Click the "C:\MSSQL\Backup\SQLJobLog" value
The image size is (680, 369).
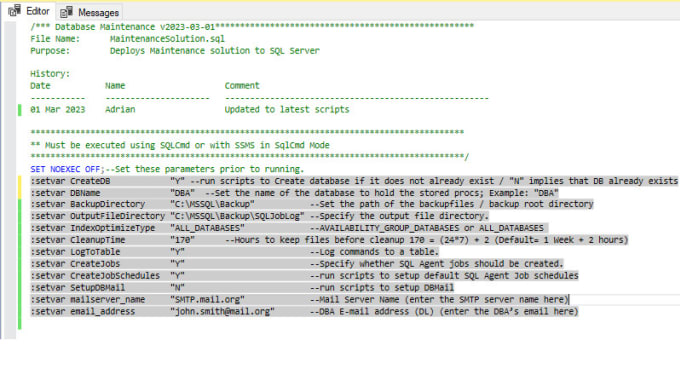click(237, 216)
